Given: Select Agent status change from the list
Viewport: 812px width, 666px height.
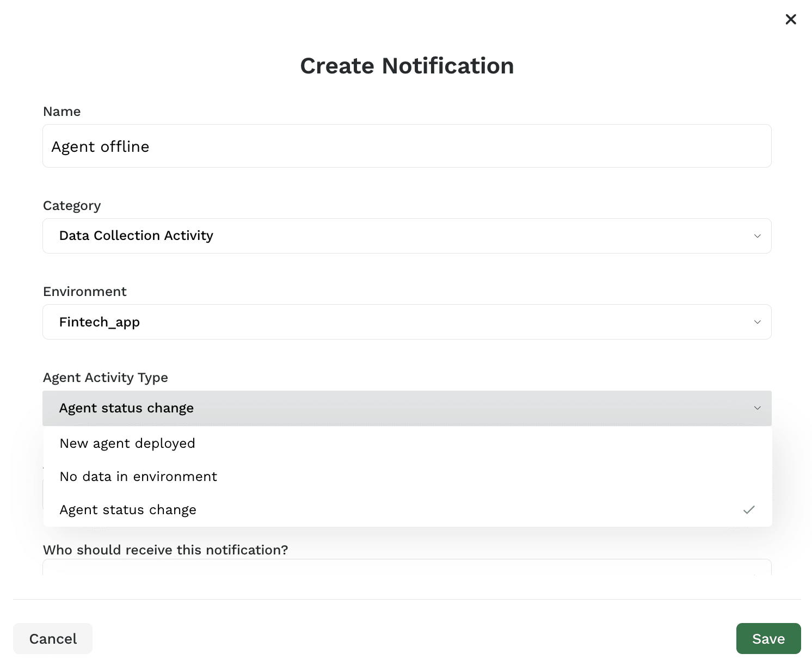Looking at the screenshot, I should (128, 510).
